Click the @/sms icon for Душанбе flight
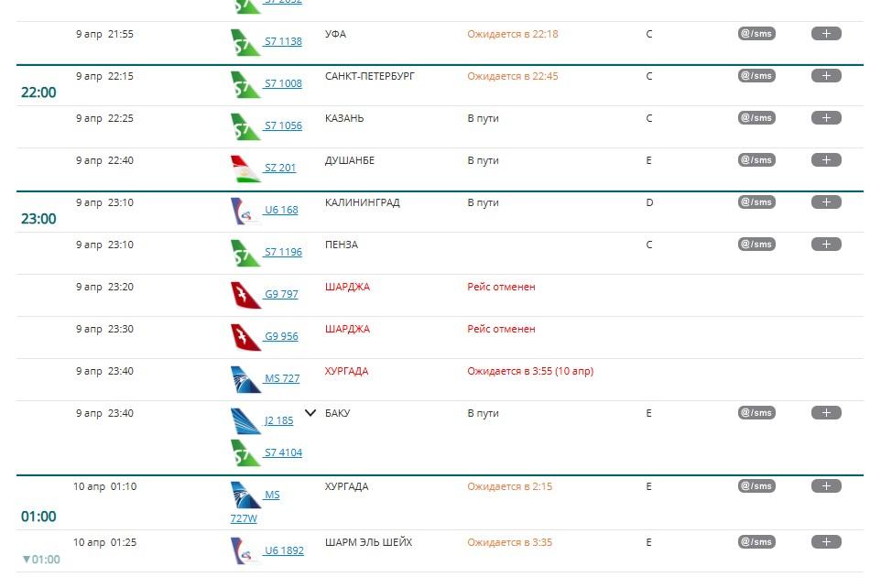 [756, 160]
